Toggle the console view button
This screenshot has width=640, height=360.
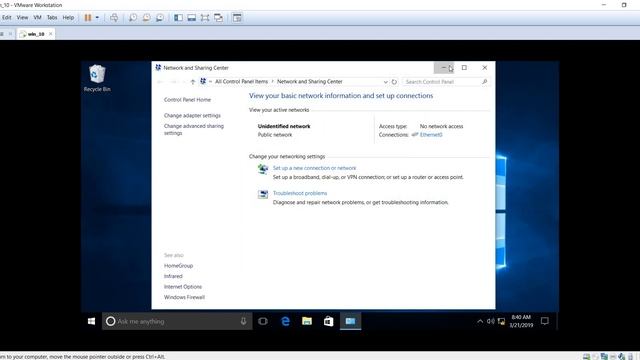point(237,18)
